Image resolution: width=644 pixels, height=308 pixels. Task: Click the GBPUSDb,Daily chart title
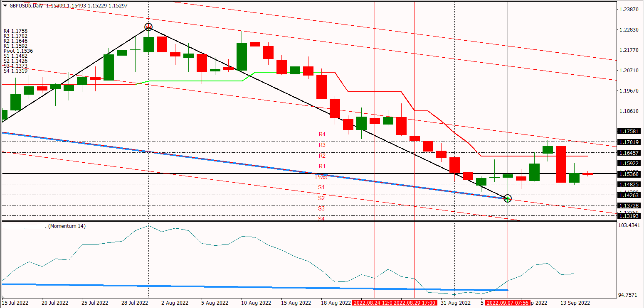pos(26,6)
